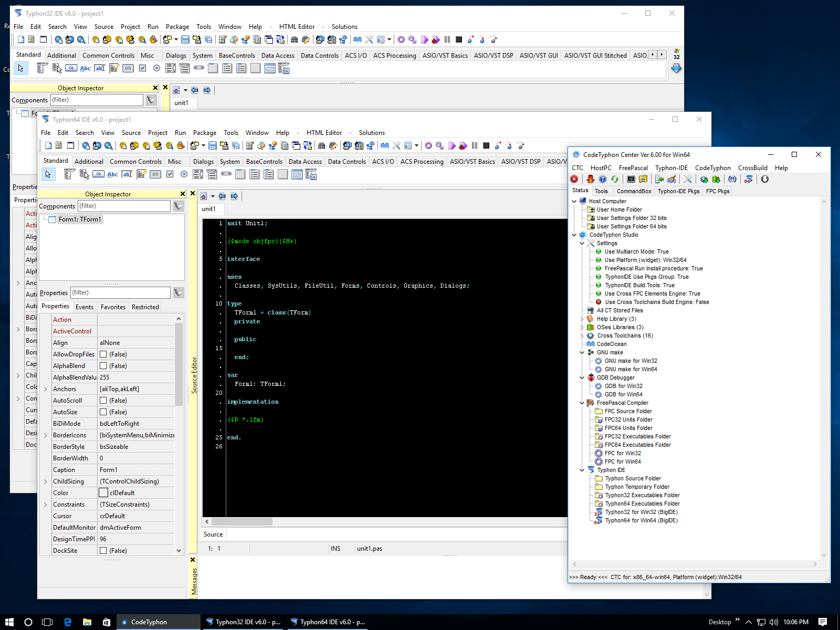Click the red stop icon in CodeTyphon Center toolbar
The width and height of the screenshot is (840, 630).
574,180
